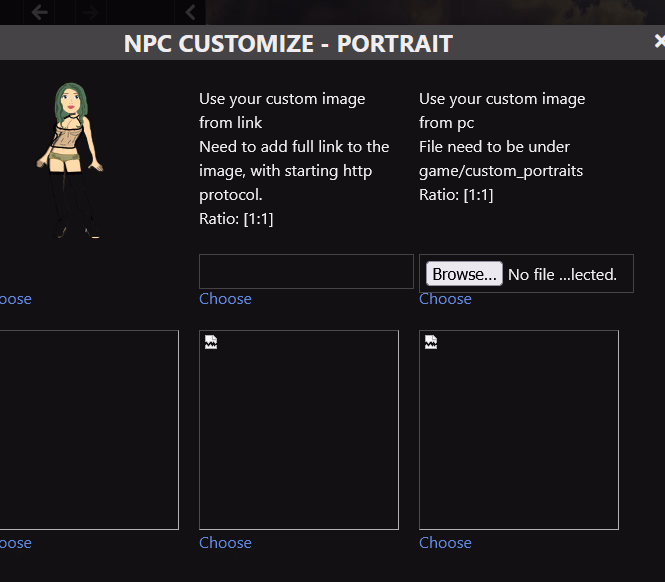Screen dimensions: 665x582
Task: Click Choose under the bottom-middle portrait box
Action: pyautogui.click(x=225, y=543)
